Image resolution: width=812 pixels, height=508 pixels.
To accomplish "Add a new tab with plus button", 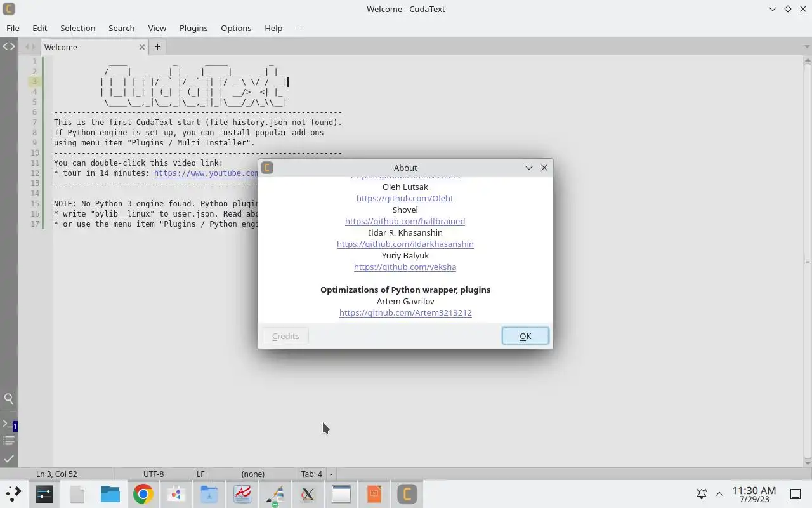I will [x=157, y=46].
